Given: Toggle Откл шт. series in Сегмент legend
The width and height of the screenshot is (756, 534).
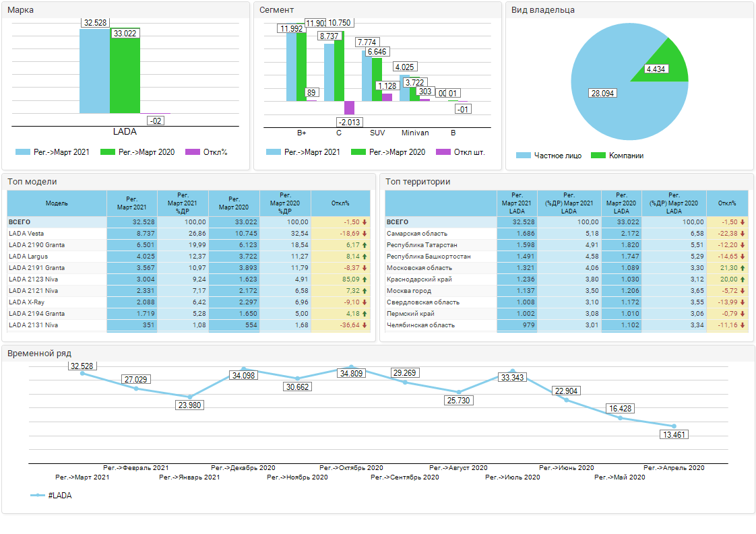Looking at the screenshot, I should coord(460,152).
